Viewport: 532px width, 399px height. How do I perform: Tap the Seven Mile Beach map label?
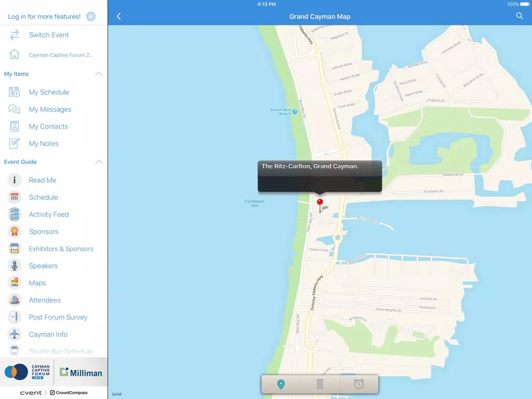(281, 111)
